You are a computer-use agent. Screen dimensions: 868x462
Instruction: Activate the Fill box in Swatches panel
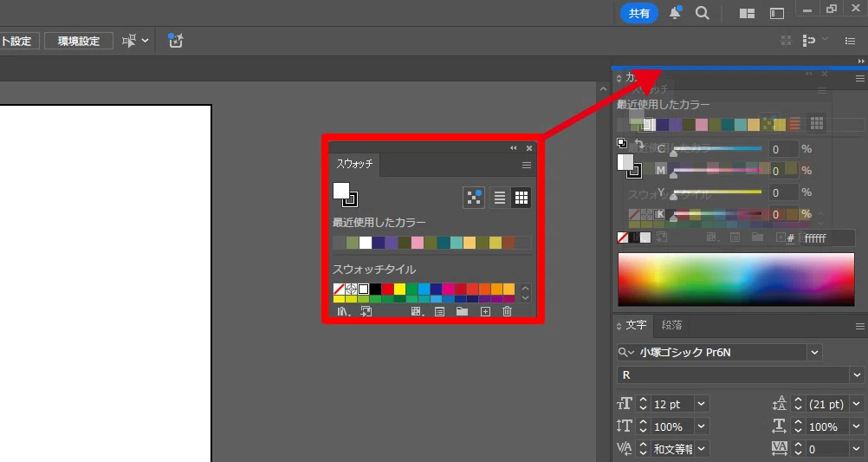pos(340,191)
